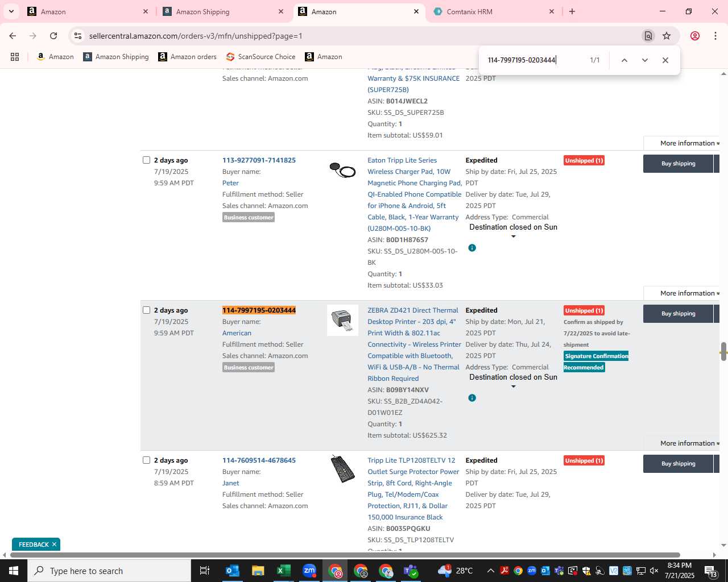The height and width of the screenshot is (582, 728).
Task: Open the Amazon Shipping bookmark
Action: click(116, 57)
